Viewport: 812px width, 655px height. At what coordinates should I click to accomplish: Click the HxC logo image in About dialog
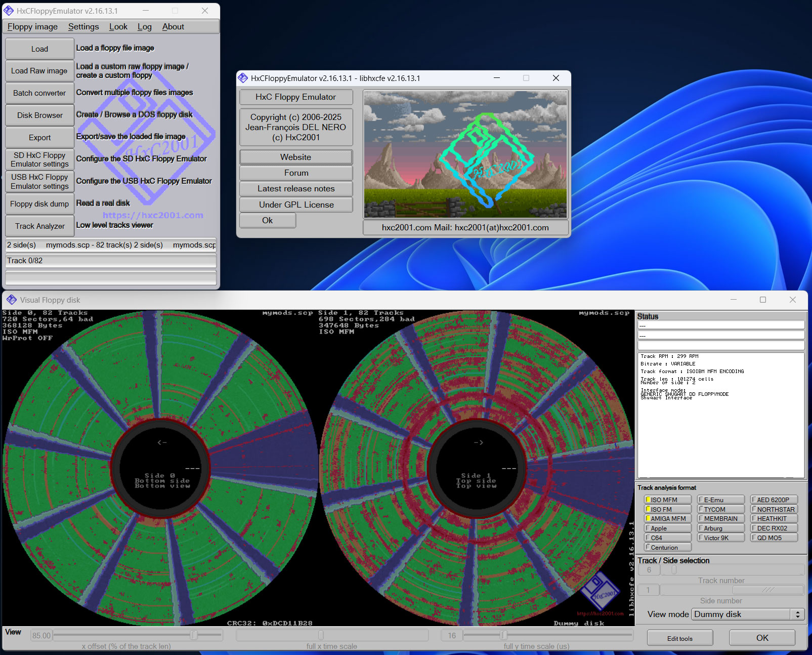[465, 154]
